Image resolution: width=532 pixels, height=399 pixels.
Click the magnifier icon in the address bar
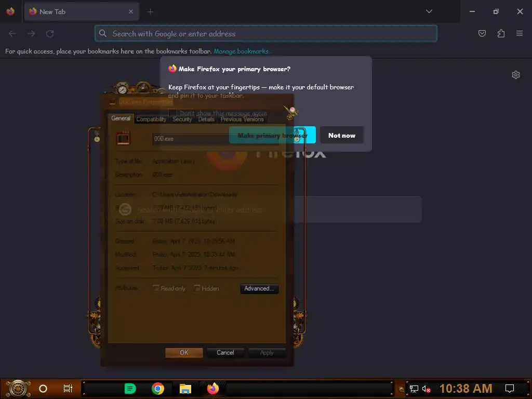click(x=103, y=33)
